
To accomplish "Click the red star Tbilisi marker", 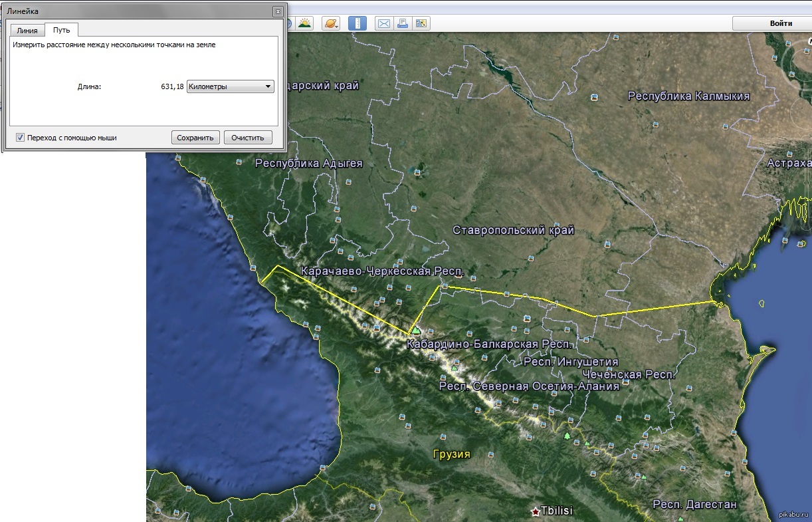I will 536,511.
